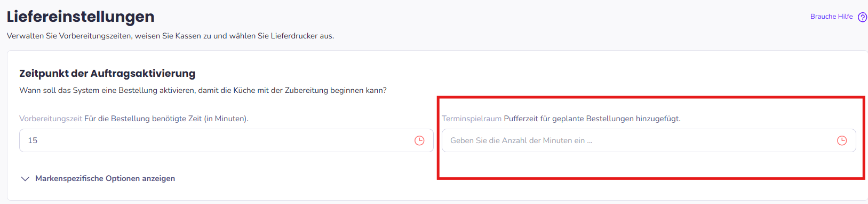Click the 'Wann soll das System' description

(203, 90)
